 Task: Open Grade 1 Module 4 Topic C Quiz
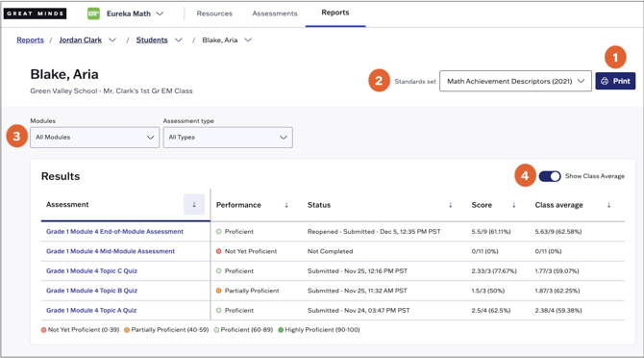91,270
